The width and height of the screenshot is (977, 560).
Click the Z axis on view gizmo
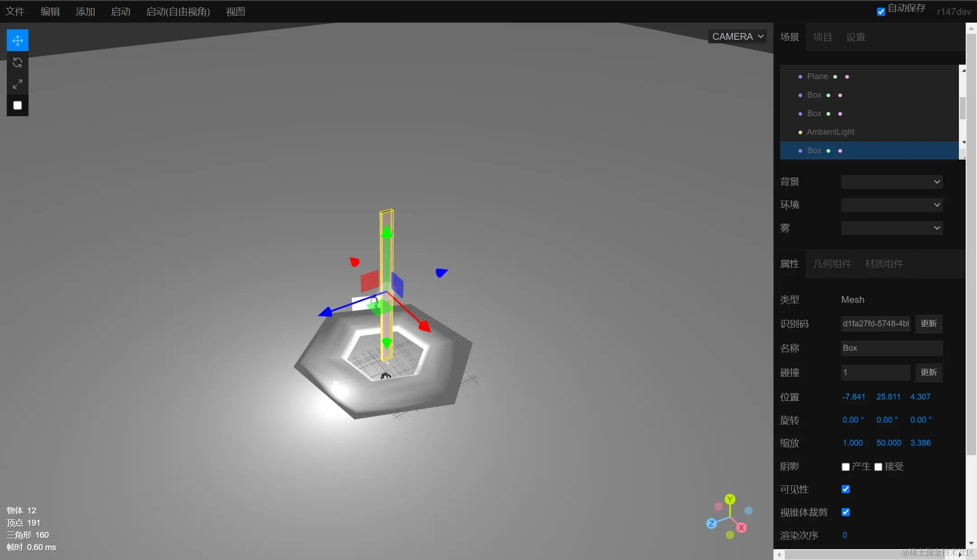(711, 524)
